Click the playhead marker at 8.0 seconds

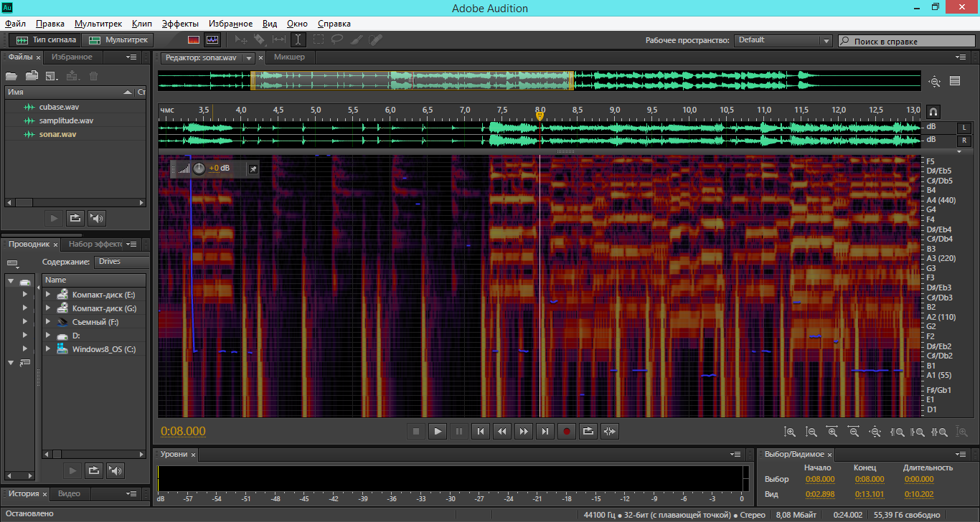(540, 115)
